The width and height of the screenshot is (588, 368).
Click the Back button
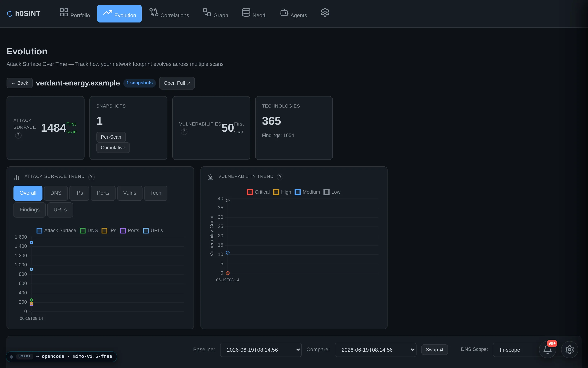(x=20, y=83)
